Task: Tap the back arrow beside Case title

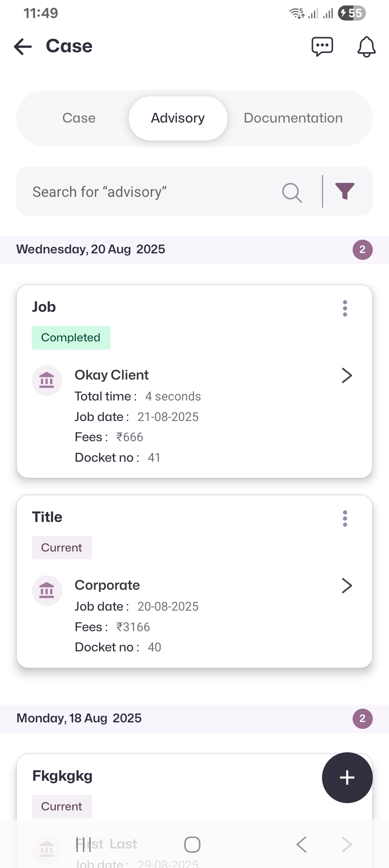Action: point(23,47)
